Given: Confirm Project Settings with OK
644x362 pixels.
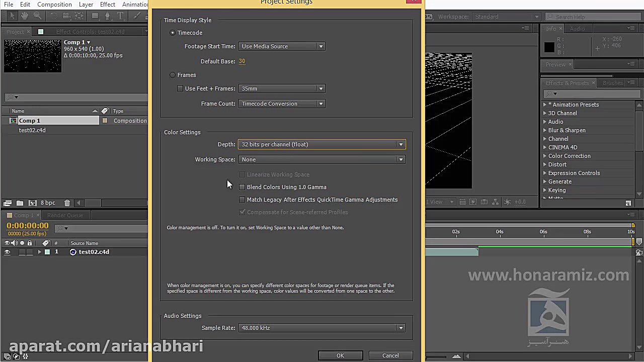Looking at the screenshot, I should pyautogui.click(x=340, y=355).
